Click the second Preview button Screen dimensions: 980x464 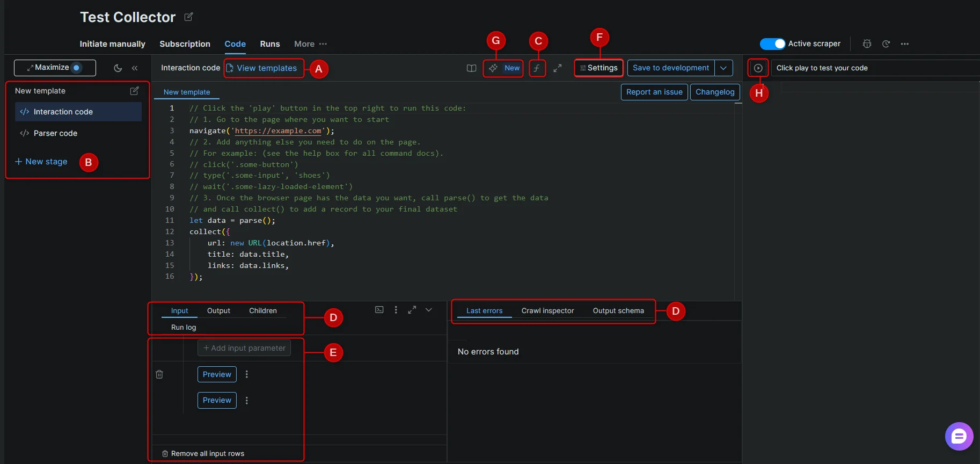(x=217, y=400)
